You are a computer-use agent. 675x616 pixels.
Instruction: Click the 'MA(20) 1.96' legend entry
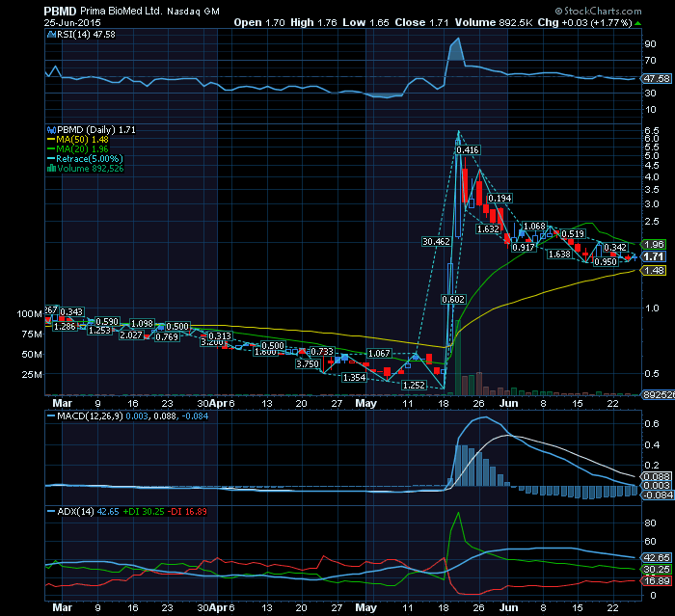[x=82, y=149]
